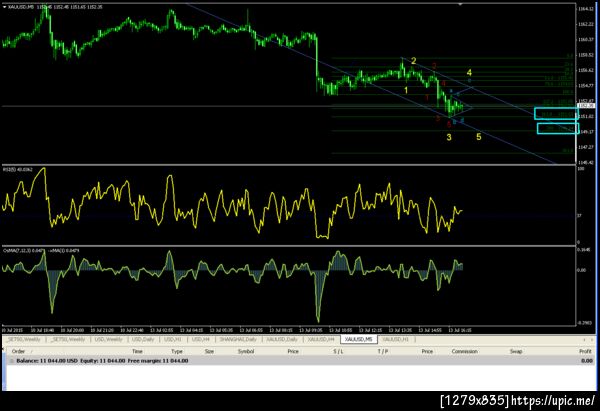
Task: Sort trades by Profit column
Action: point(585,351)
